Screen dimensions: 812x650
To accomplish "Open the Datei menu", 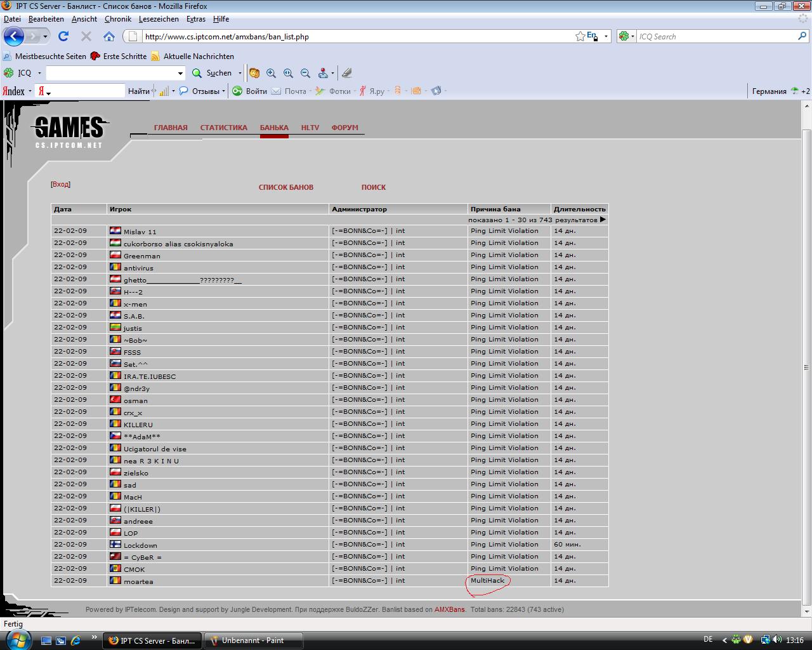I will [12, 19].
